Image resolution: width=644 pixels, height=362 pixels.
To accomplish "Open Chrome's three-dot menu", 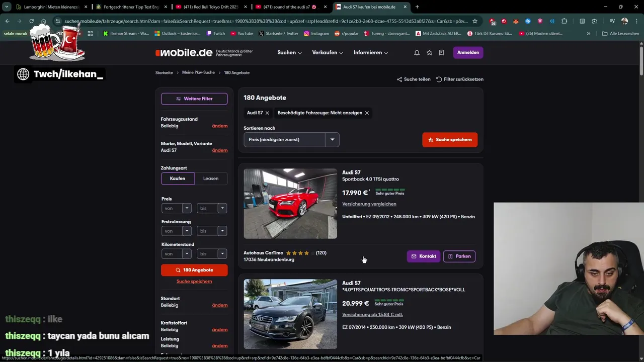I will (636, 21).
